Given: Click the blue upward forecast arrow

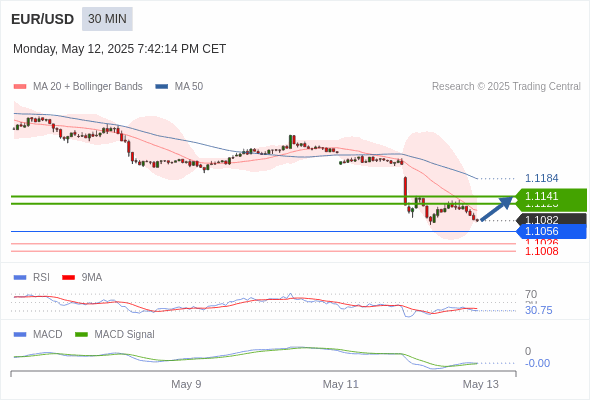Looking at the screenshot, I should [x=497, y=208].
